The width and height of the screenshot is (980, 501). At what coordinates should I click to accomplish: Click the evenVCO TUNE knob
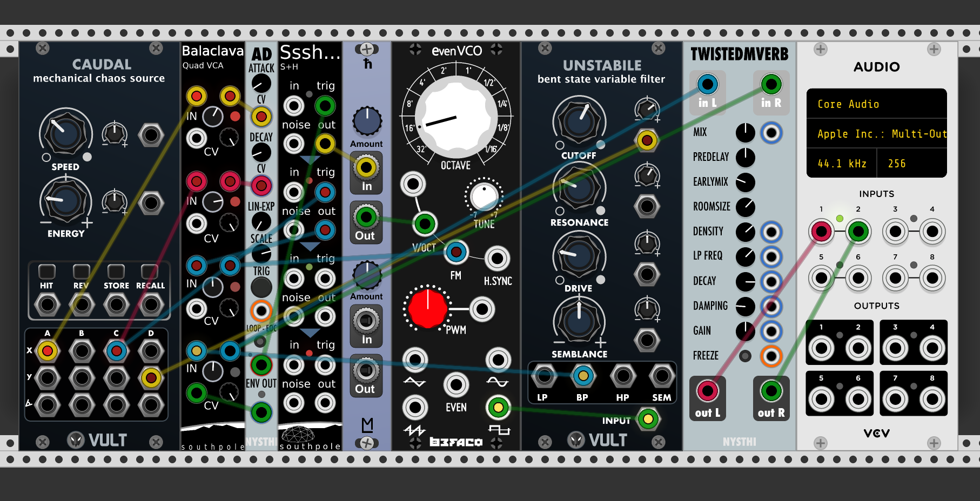click(x=484, y=196)
